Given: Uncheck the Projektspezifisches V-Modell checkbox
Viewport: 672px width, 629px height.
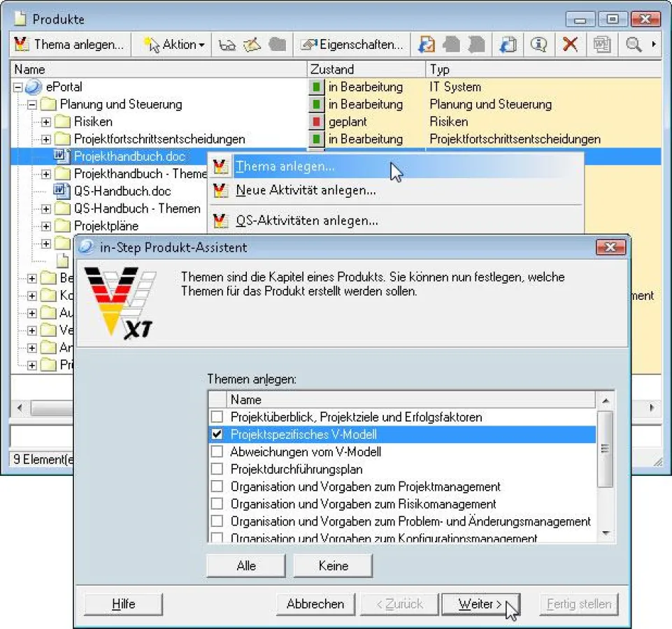Looking at the screenshot, I should pyautogui.click(x=217, y=435).
